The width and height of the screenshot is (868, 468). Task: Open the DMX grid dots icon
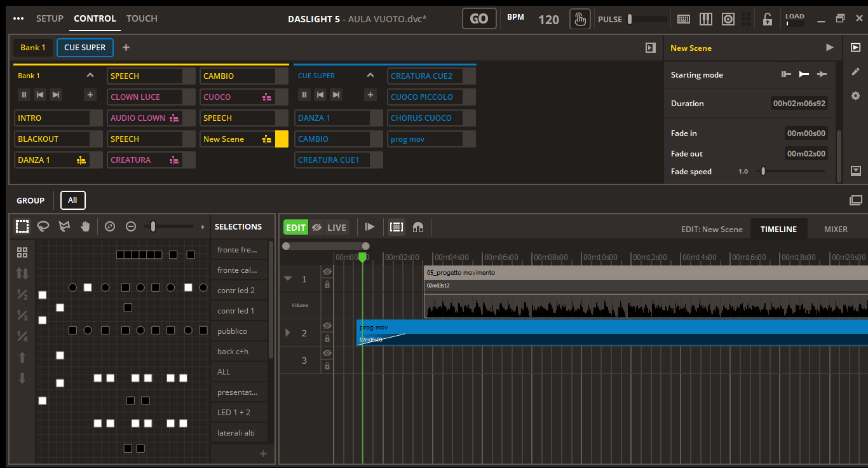tap(745, 19)
